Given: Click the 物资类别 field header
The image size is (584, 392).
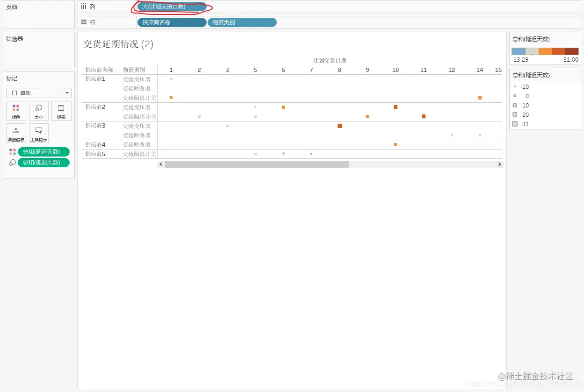Looking at the screenshot, I should [134, 70].
